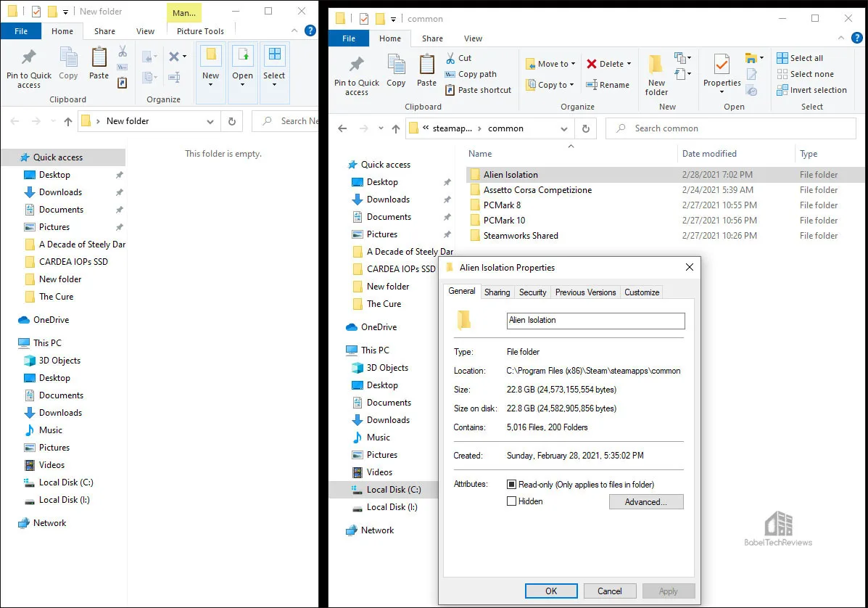Click Copy path in common window
This screenshot has width=868, height=608.
pyautogui.click(x=471, y=74)
